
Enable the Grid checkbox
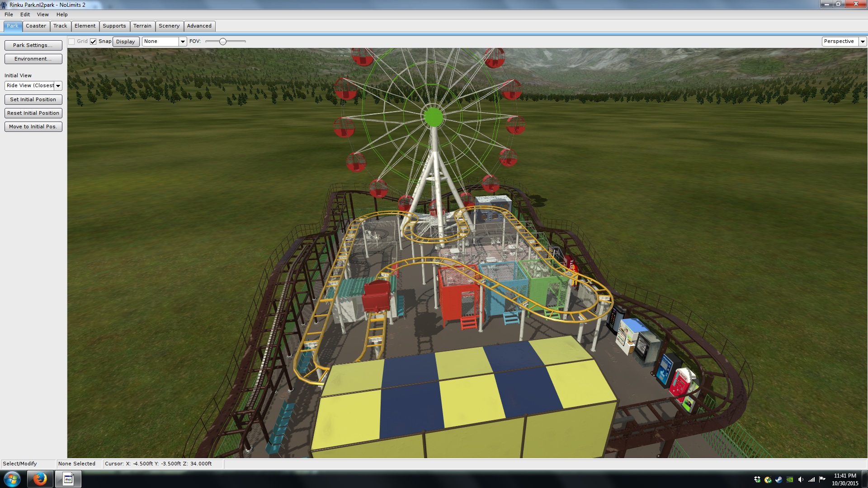[71, 42]
